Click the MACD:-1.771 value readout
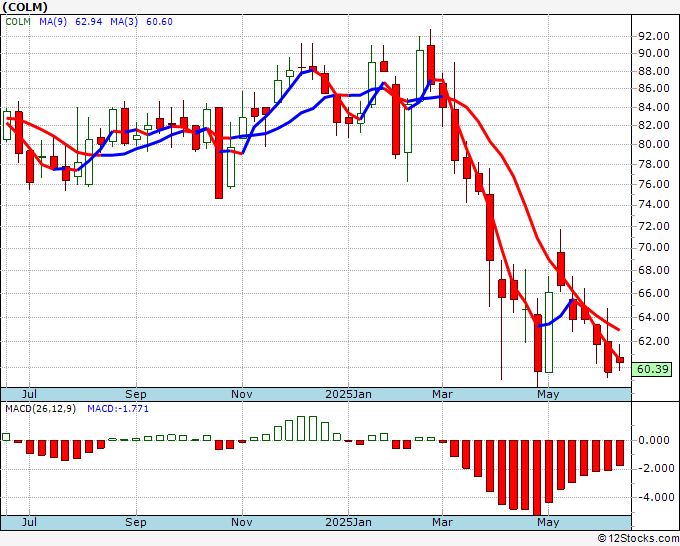The image size is (680, 546). pos(118,409)
